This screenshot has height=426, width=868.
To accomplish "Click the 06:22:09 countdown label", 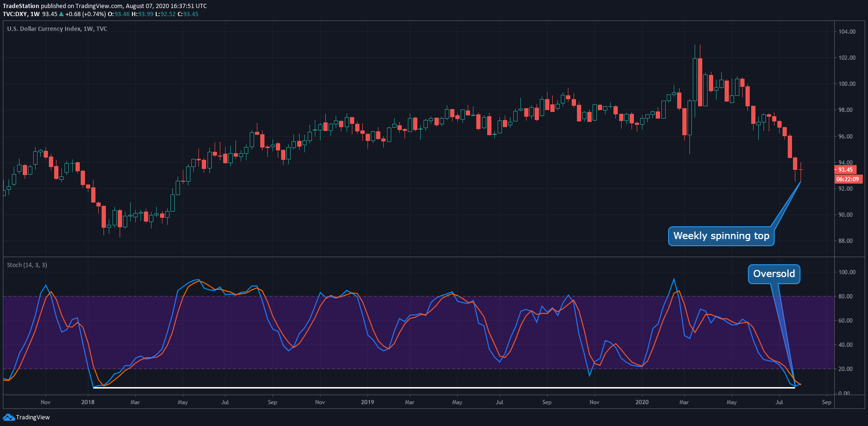I will (848, 179).
